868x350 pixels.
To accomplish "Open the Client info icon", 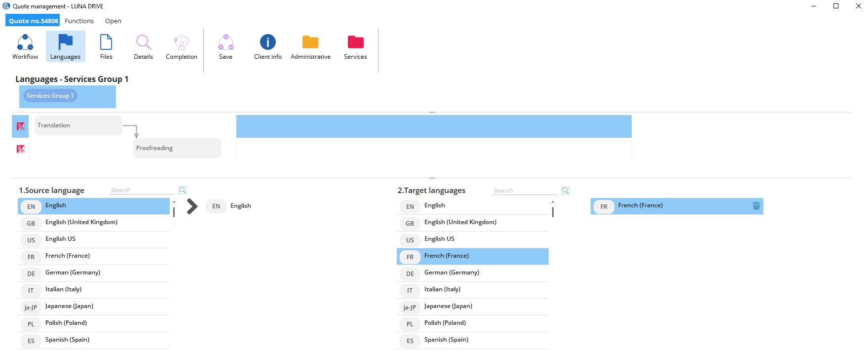I will click(x=267, y=43).
